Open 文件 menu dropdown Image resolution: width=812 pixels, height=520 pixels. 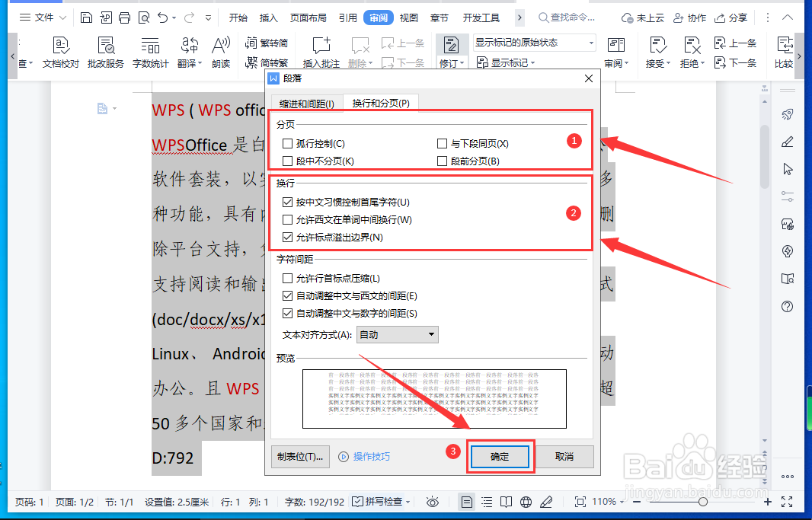[43, 18]
